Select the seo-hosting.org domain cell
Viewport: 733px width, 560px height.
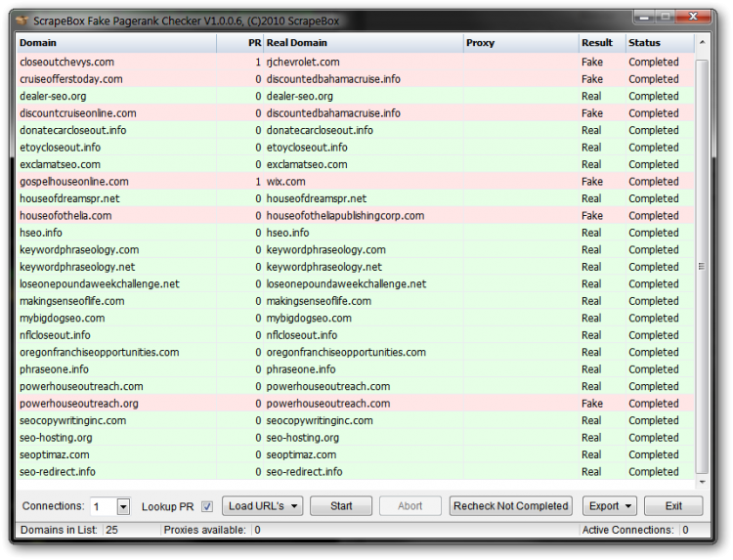pos(116,437)
